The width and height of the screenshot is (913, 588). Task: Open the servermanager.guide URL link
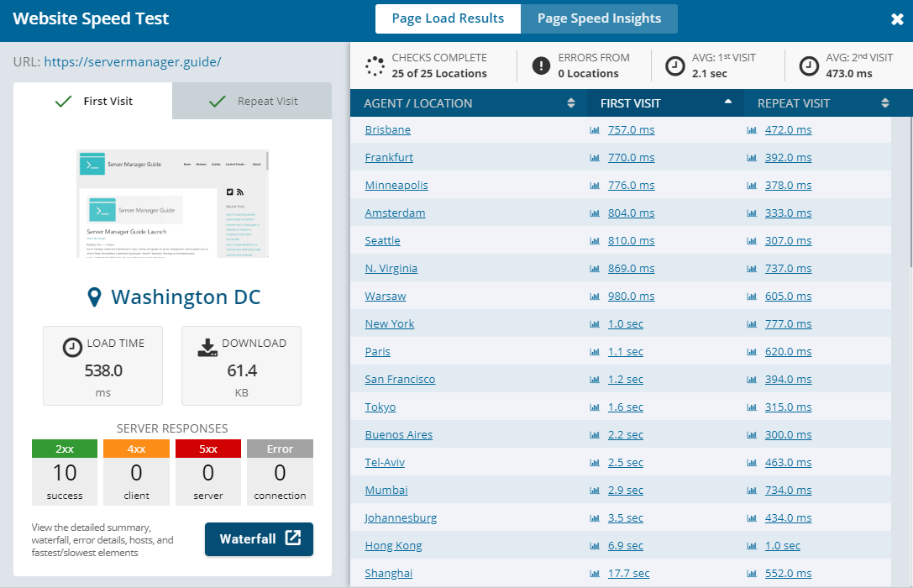coord(133,61)
